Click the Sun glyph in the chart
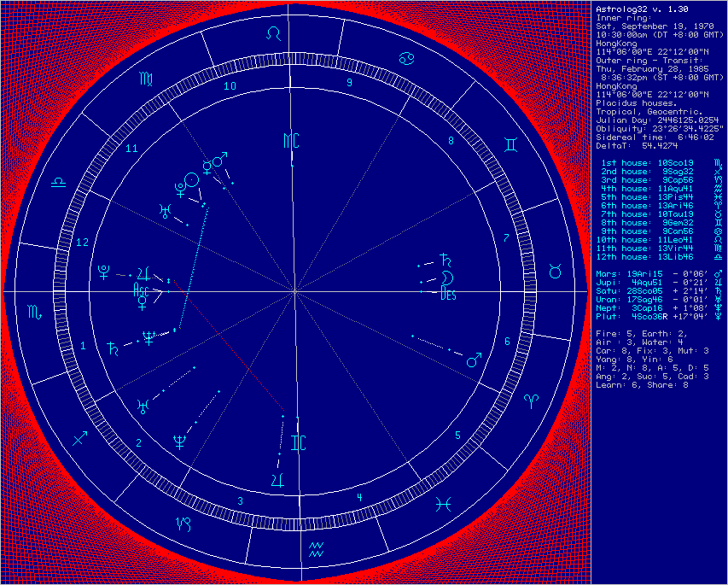This screenshot has height=585, width=728. (193, 179)
